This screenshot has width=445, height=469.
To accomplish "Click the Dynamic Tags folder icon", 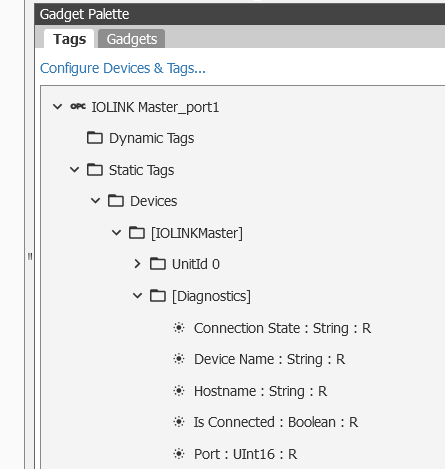I will click(x=95, y=137).
